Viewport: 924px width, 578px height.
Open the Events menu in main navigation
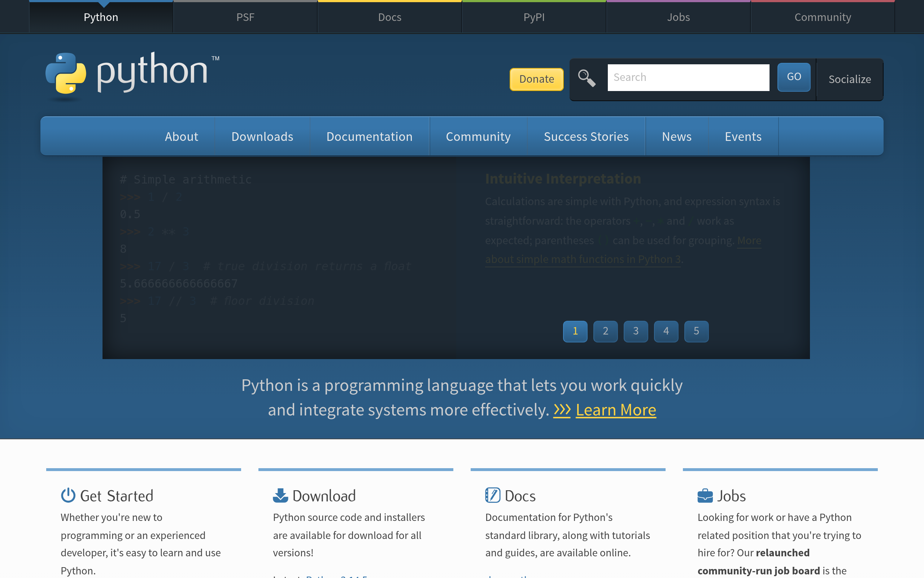pos(743,136)
